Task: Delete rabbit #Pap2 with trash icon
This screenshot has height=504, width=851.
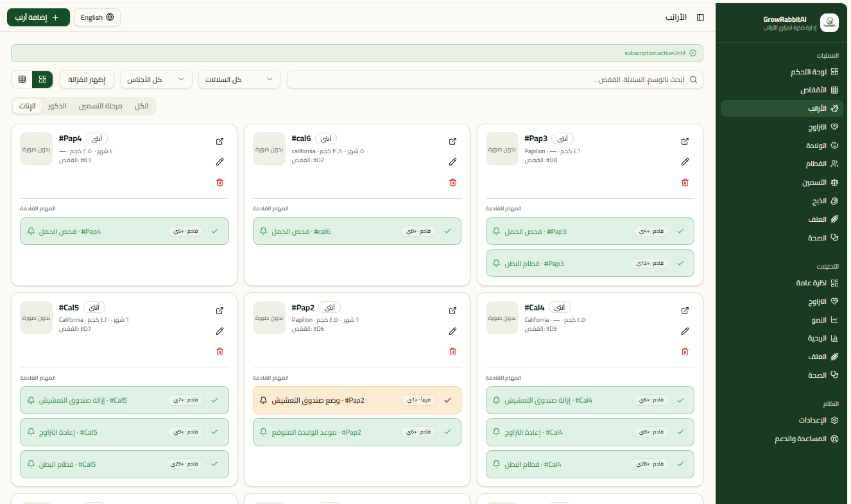Action: [x=452, y=351]
